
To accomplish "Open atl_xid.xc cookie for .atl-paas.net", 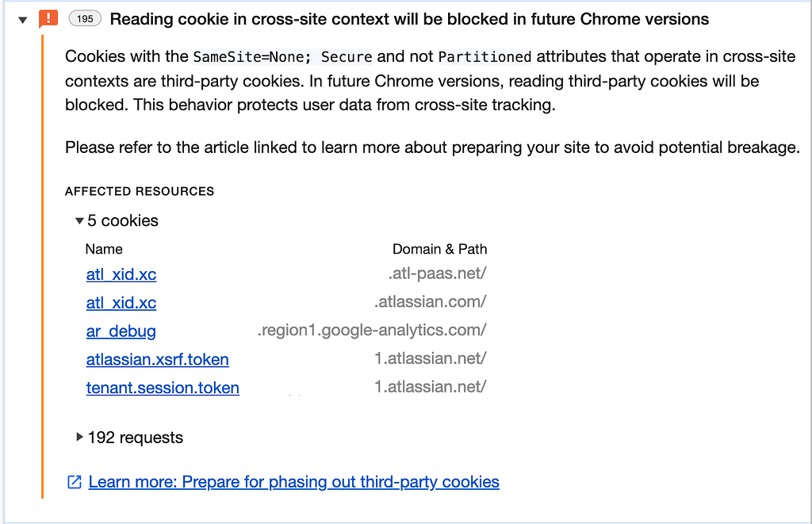I will [121, 274].
